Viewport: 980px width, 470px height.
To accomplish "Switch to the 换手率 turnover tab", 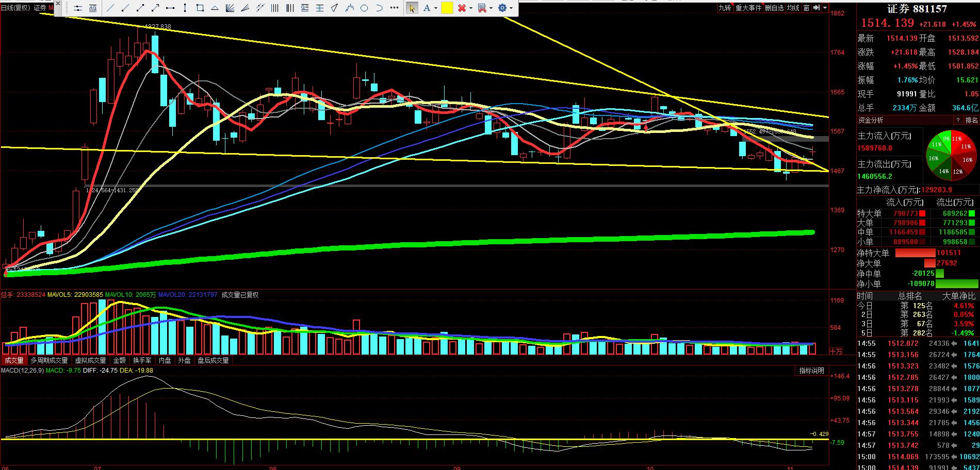I will (x=142, y=360).
